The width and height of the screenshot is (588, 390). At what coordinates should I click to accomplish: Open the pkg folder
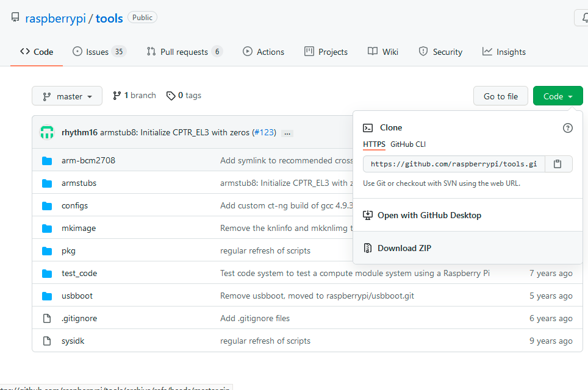tap(69, 250)
